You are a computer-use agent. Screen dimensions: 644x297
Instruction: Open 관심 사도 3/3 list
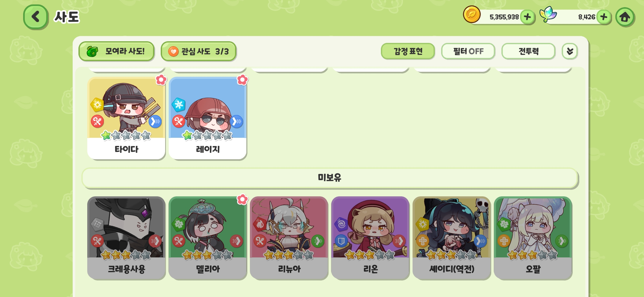[198, 51]
